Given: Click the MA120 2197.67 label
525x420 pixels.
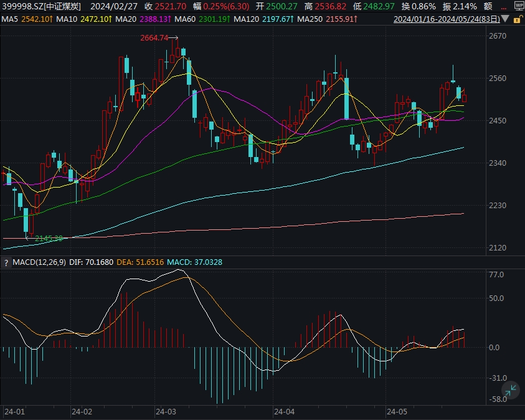Looking at the screenshot, I should (x=263, y=19).
